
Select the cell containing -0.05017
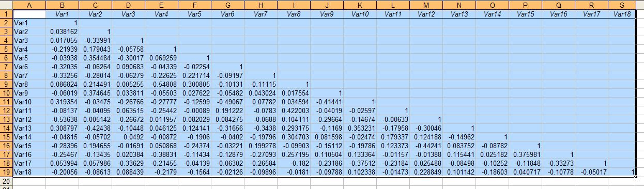coord(591,172)
